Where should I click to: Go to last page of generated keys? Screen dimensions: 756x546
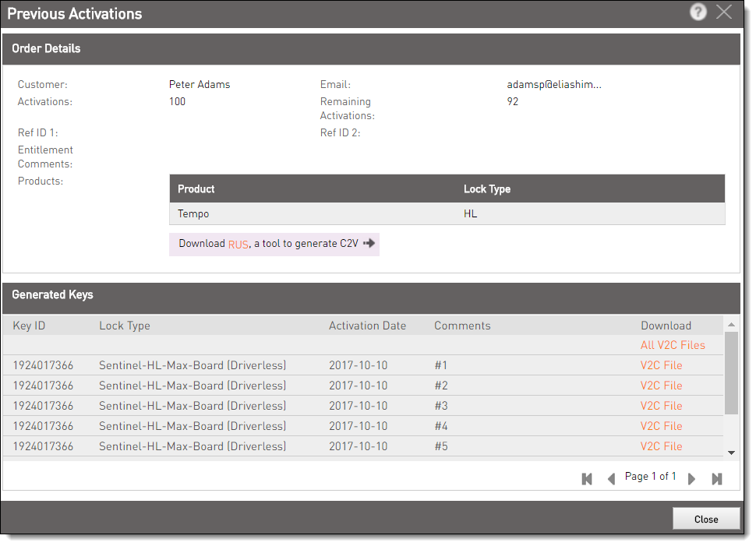(x=717, y=478)
